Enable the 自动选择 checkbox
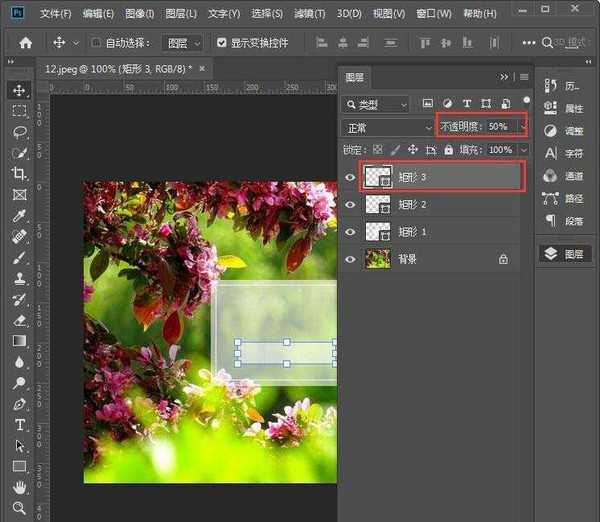600x522 pixels. pyautogui.click(x=96, y=44)
